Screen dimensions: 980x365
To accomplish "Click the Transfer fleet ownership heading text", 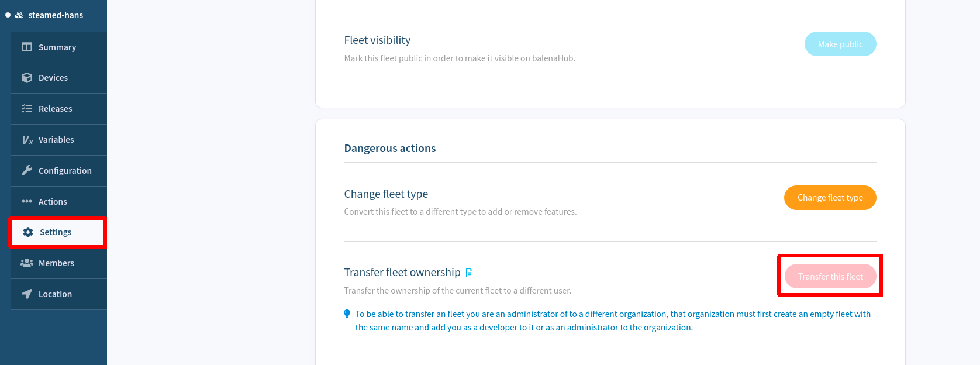I will (402, 273).
